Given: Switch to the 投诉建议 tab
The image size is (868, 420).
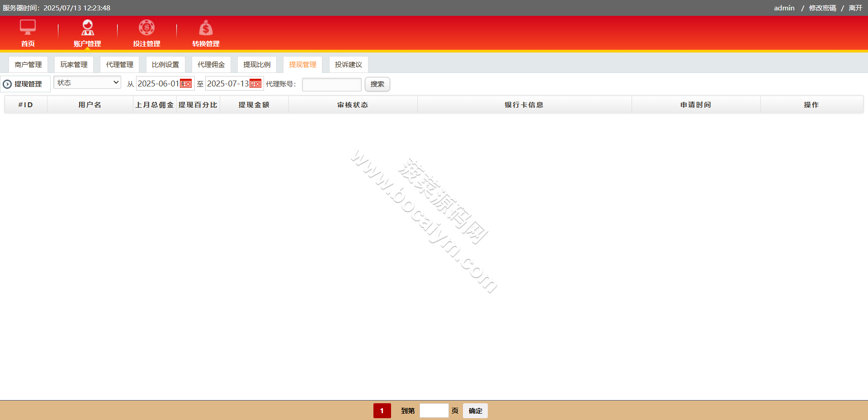Looking at the screenshot, I should coord(349,65).
